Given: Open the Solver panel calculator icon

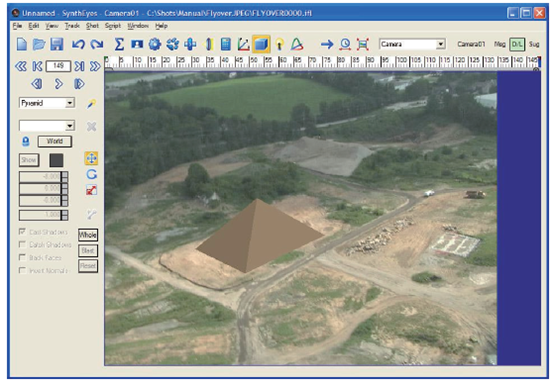Looking at the screenshot, I should [x=226, y=45].
